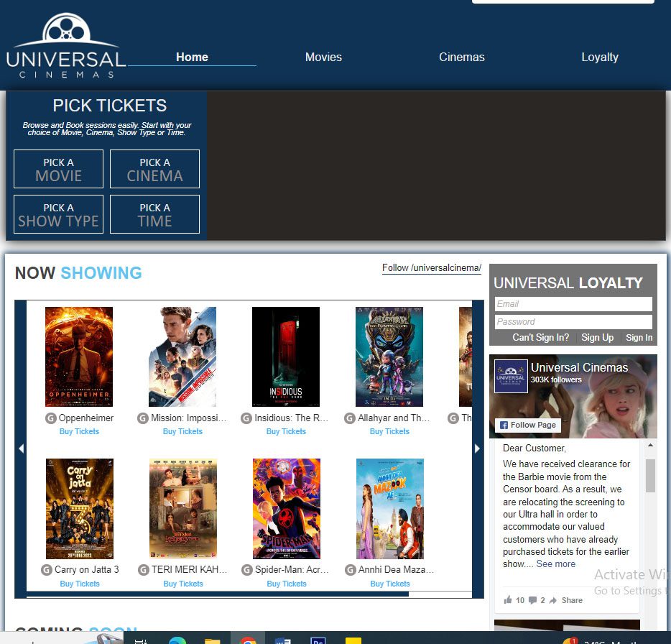Focus the loyalty Password field

coord(573,322)
